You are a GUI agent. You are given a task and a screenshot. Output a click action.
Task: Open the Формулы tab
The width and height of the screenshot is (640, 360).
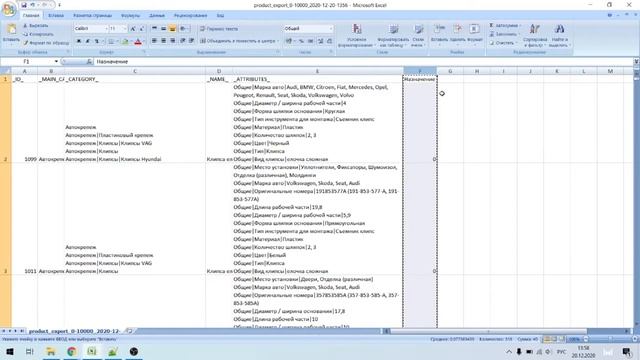tap(131, 16)
